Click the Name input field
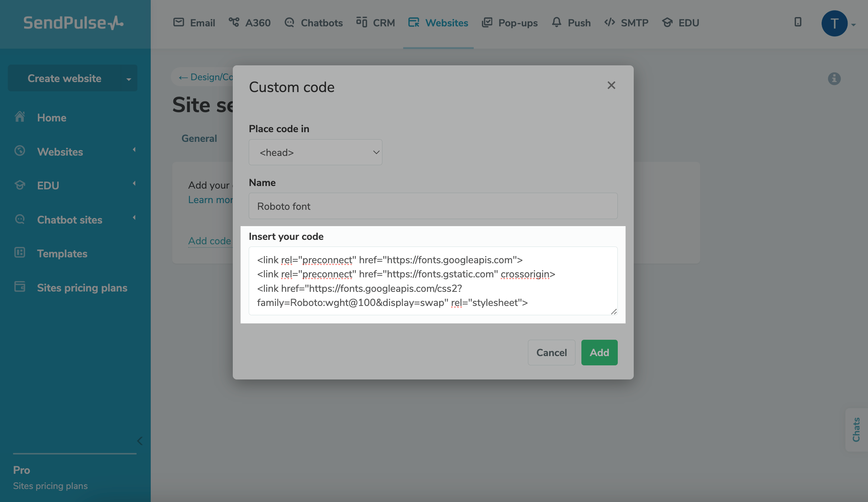This screenshot has width=868, height=502. [x=433, y=206]
